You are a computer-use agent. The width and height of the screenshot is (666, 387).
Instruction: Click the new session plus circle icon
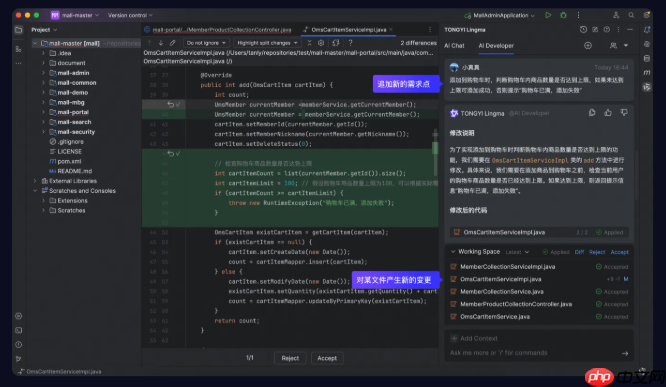tap(588, 45)
